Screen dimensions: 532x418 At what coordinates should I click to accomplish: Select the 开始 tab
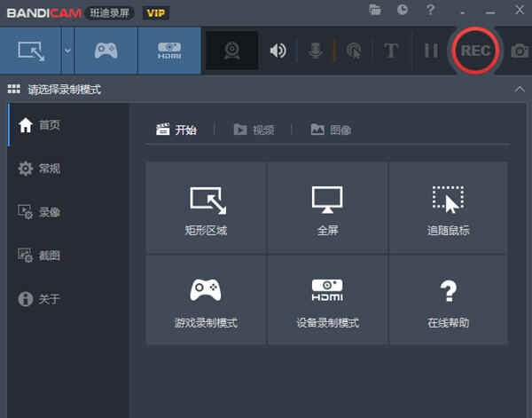click(176, 130)
